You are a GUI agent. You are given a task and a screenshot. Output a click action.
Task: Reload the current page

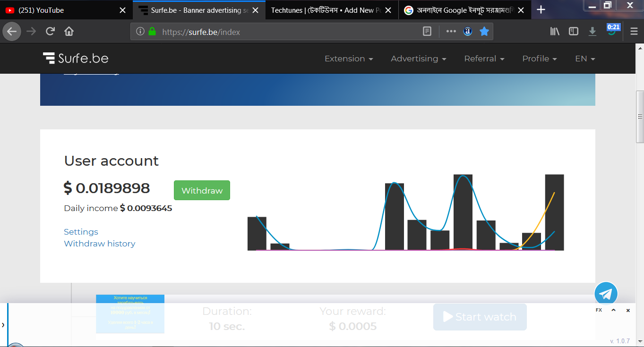(x=50, y=32)
